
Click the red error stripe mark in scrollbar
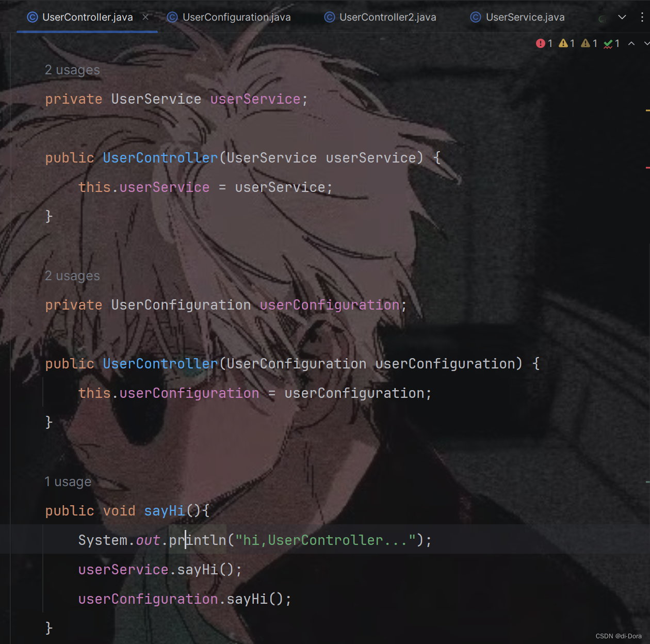coord(647,168)
